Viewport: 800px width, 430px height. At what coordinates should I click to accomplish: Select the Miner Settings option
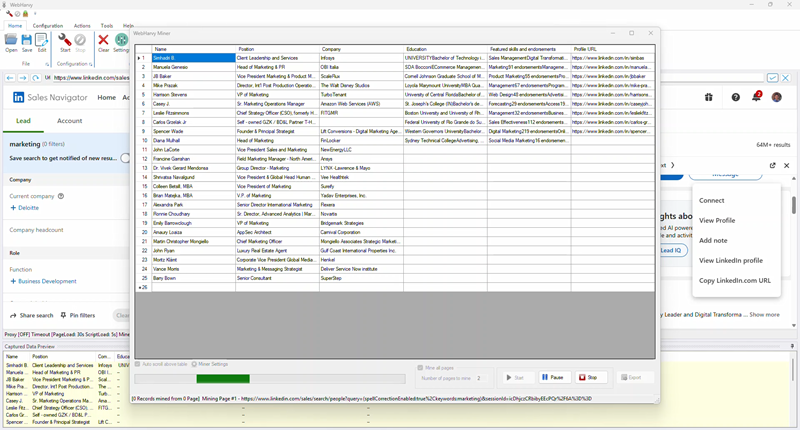point(210,364)
